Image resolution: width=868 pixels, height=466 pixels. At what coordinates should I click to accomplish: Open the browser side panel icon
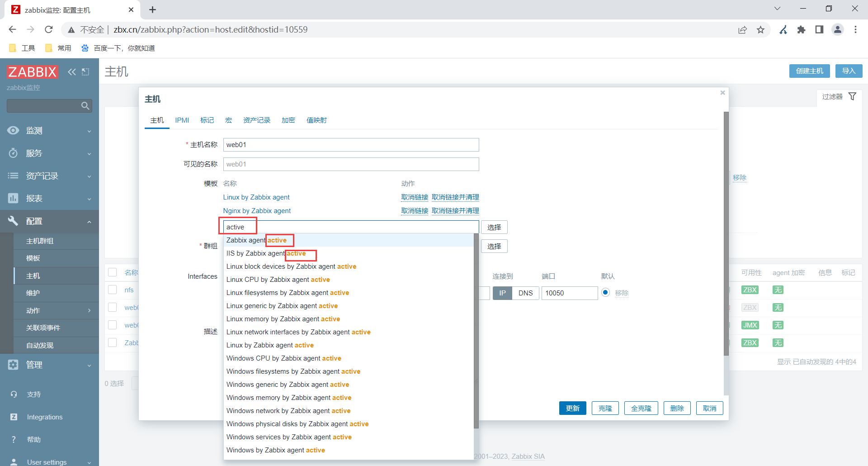[819, 29]
